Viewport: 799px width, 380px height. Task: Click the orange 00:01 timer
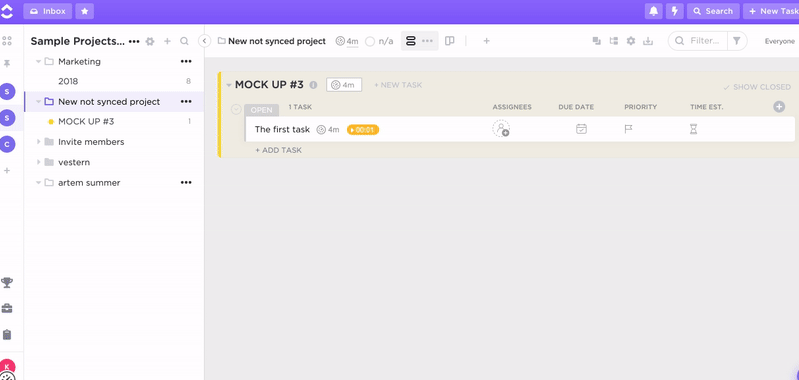click(363, 130)
